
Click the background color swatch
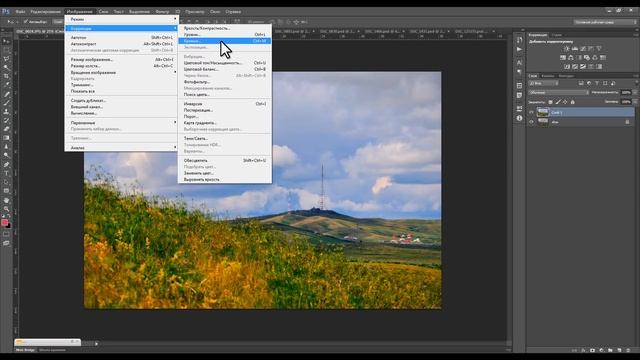(9, 225)
